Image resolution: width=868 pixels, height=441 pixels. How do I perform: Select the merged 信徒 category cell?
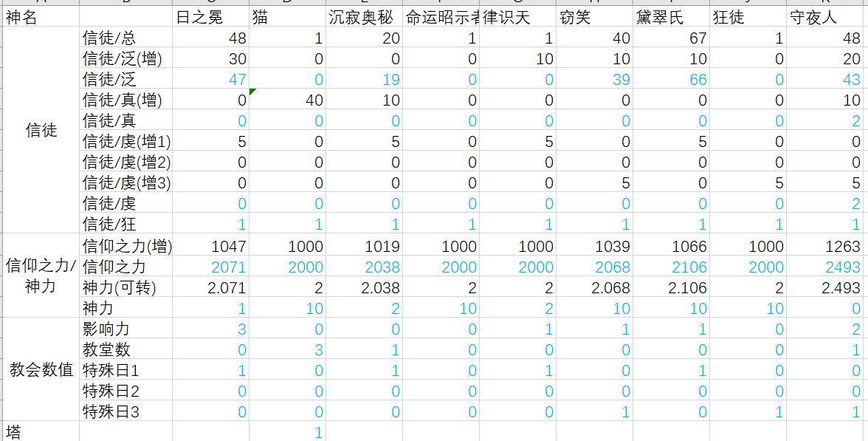pos(41,131)
